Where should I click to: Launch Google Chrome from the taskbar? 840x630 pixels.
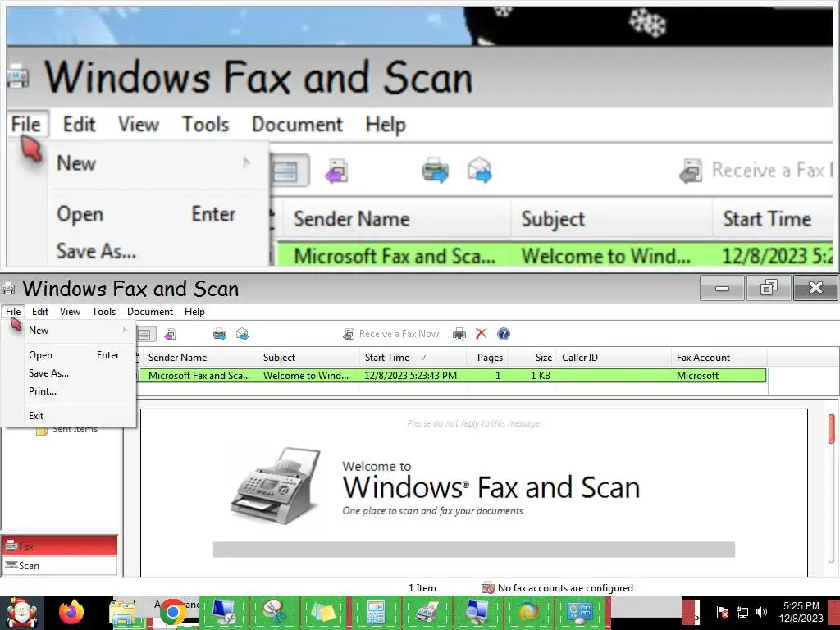tap(172, 612)
